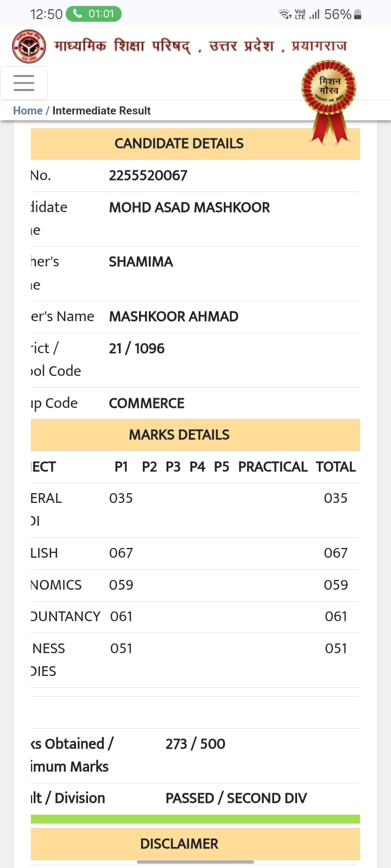Tap the Hindi board title header
The height and width of the screenshot is (868, 391).
click(x=200, y=46)
